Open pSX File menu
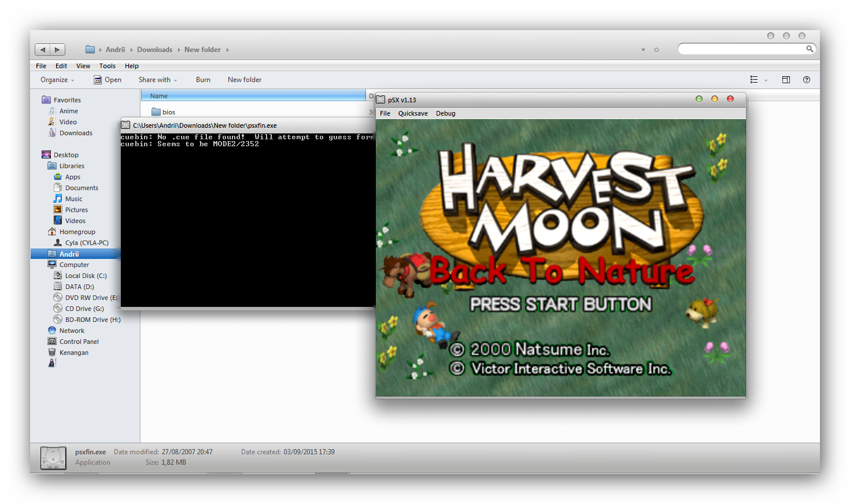 click(x=385, y=113)
